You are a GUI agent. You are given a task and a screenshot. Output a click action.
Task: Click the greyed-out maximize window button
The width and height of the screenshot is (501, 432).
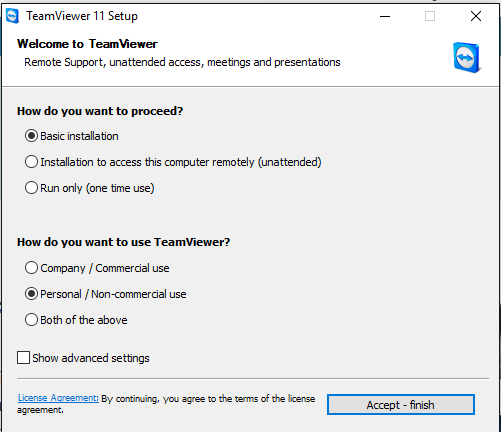430,16
